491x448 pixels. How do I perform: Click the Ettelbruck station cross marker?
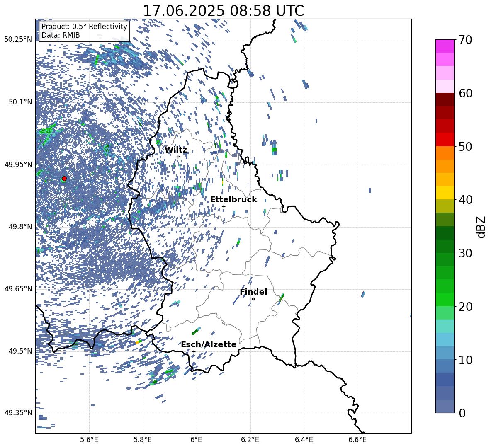(x=224, y=206)
